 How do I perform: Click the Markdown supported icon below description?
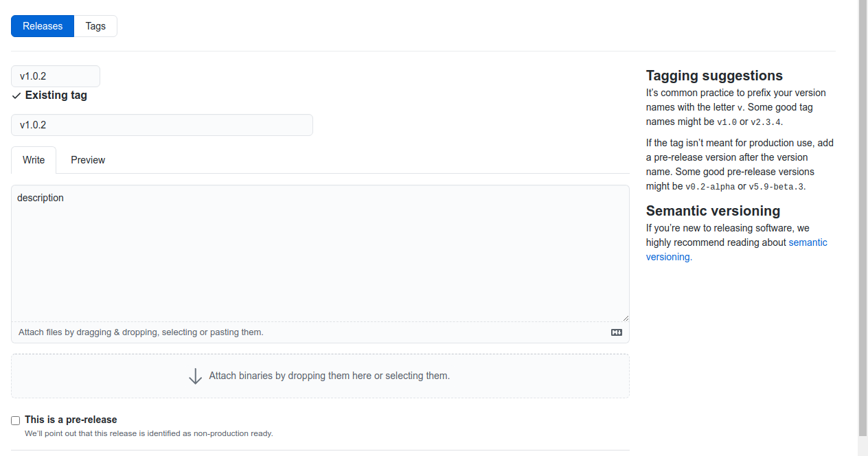616,332
